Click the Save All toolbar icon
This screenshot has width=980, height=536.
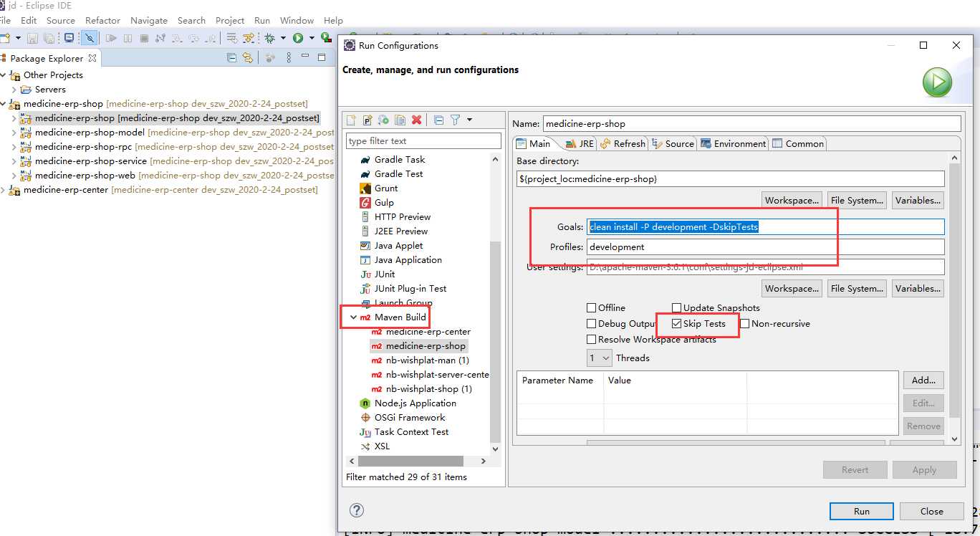pos(49,38)
